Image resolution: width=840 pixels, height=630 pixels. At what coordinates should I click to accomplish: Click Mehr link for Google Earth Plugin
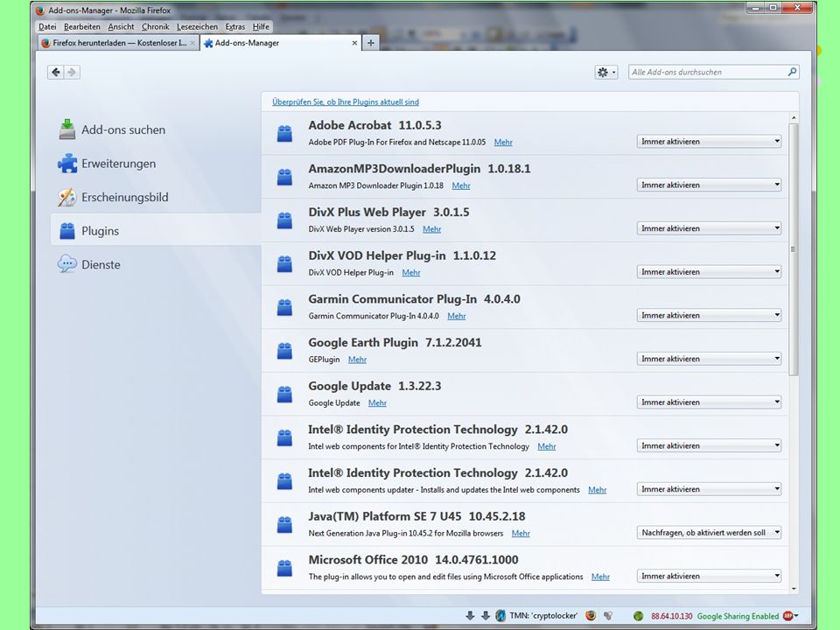click(x=357, y=360)
